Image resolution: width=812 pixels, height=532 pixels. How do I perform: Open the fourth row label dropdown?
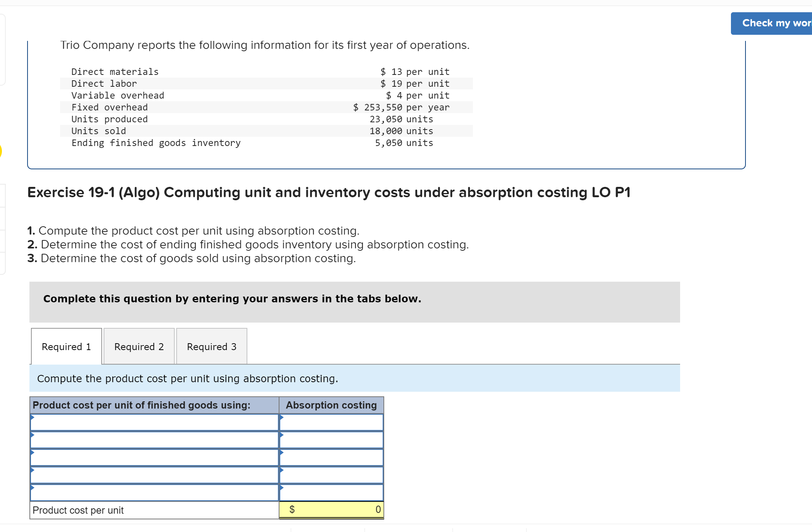coord(153,475)
